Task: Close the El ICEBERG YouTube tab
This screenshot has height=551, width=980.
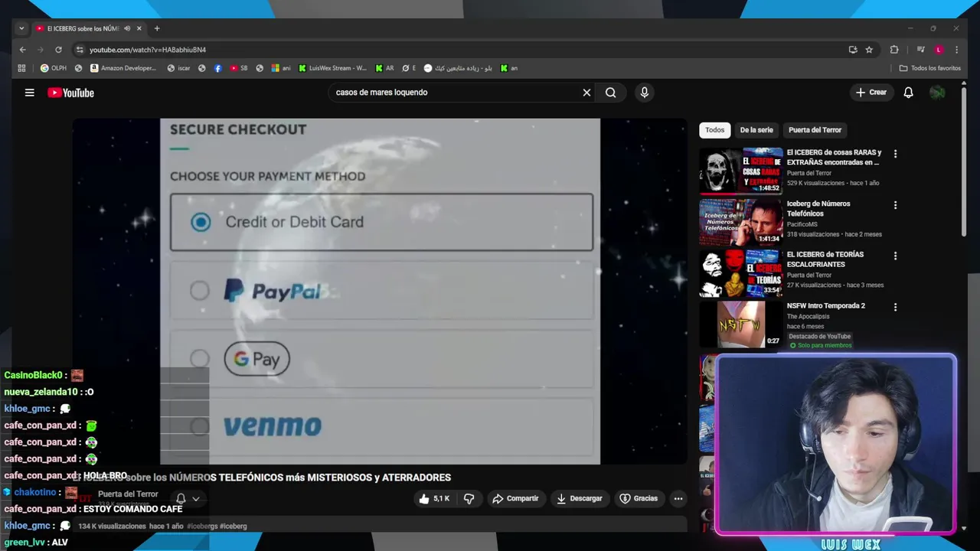Action: tap(139, 28)
